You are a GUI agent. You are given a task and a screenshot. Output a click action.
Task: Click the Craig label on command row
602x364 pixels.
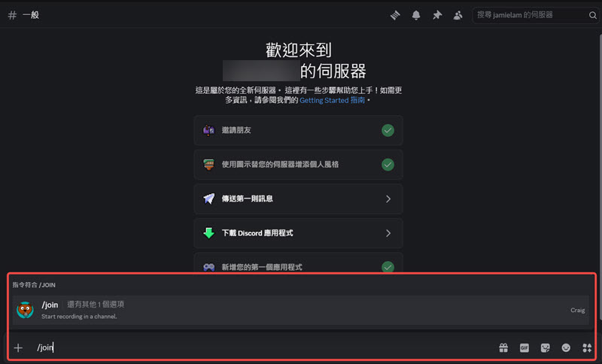point(577,310)
